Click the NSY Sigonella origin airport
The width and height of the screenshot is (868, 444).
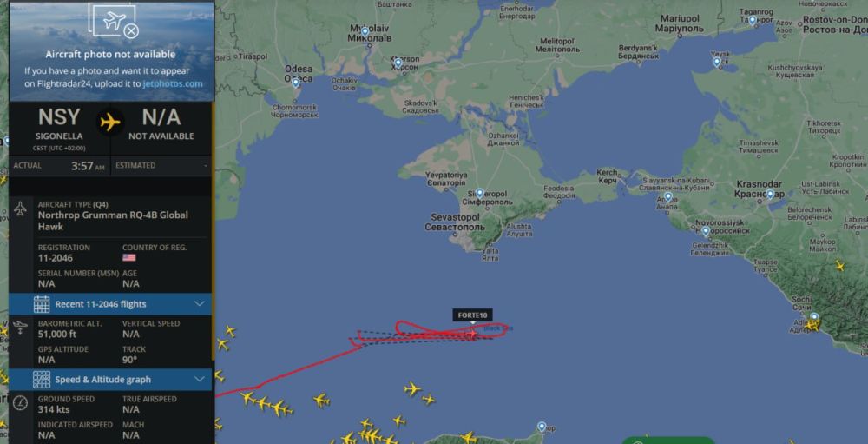pyautogui.click(x=59, y=124)
